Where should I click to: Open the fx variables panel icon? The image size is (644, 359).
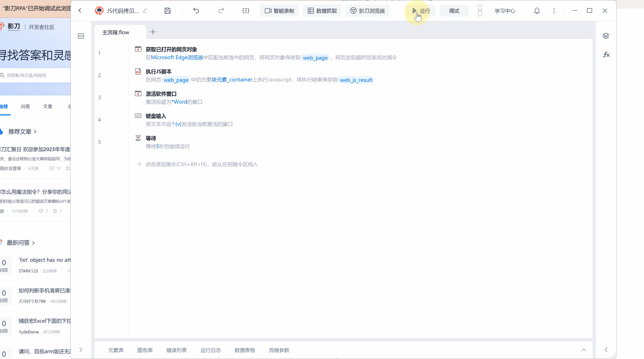pos(606,54)
